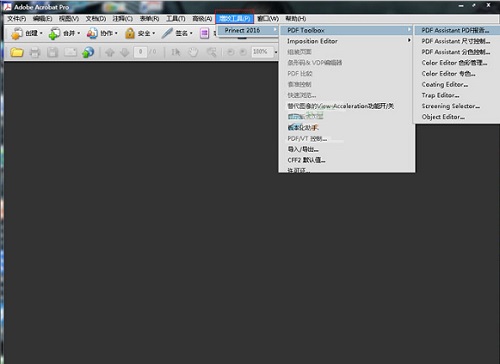The width and height of the screenshot is (500, 364).
Task: Click the Sign (签名) pen icon
Action: [167, 33]
